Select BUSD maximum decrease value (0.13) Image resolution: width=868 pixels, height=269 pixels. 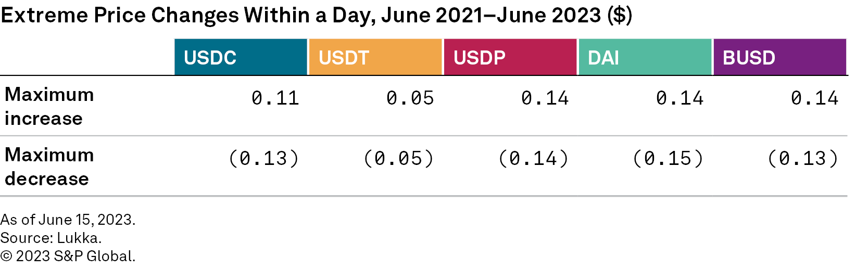803,159
